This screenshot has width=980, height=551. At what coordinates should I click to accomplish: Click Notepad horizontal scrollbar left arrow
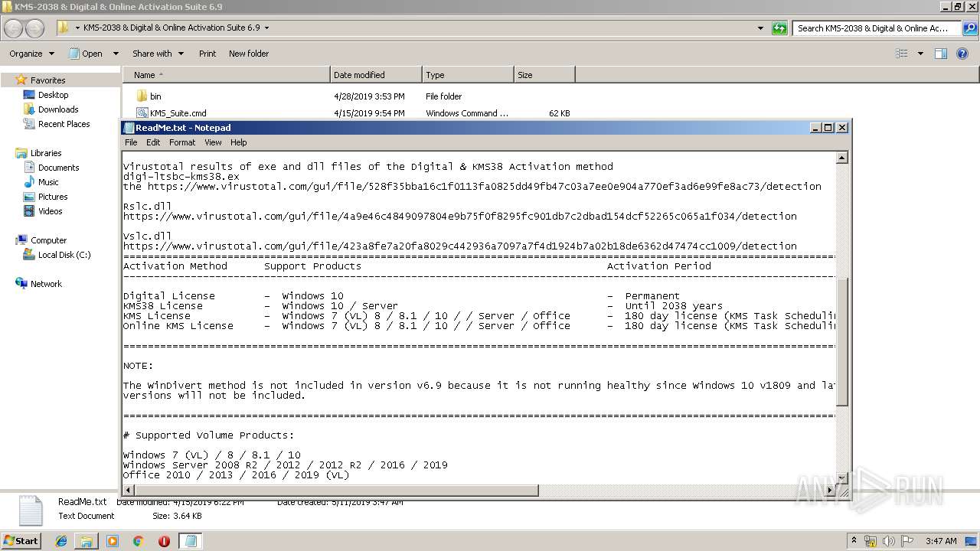click(129, 491)
